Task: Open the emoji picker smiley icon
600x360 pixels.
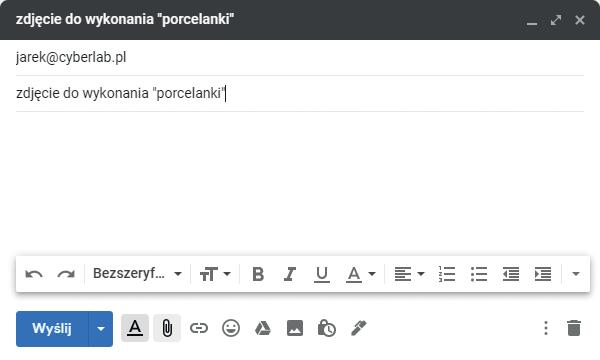Action: [x=231, y=328]
